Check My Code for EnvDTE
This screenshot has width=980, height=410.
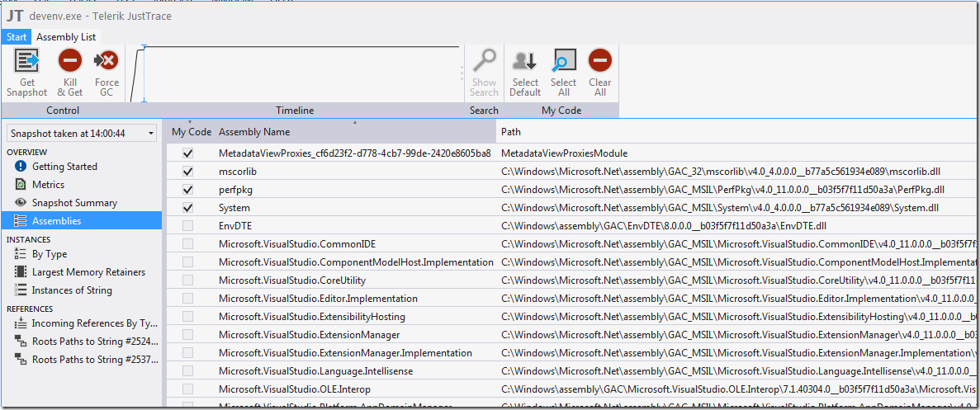187,225
